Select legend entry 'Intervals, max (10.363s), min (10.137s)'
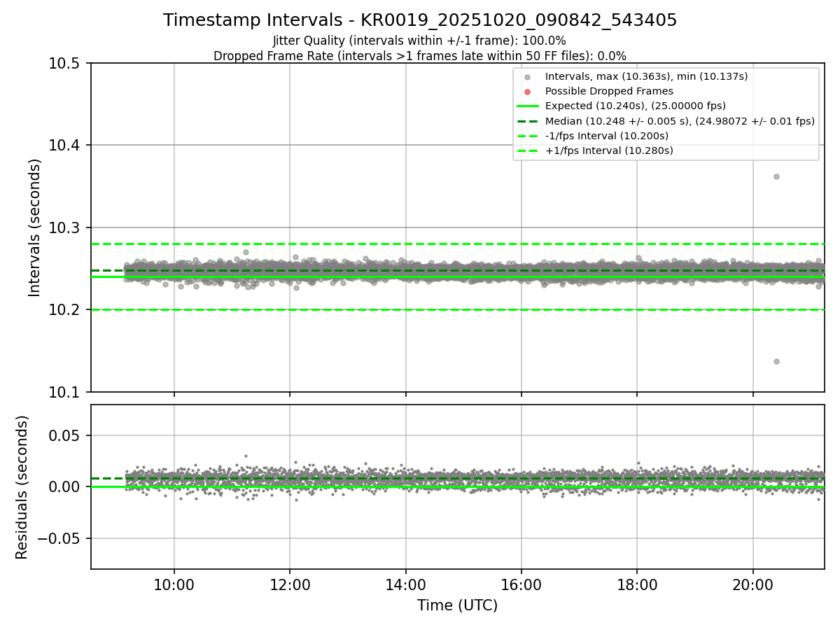This screenshot has height=630, width=840. click(x=647, y=76)
